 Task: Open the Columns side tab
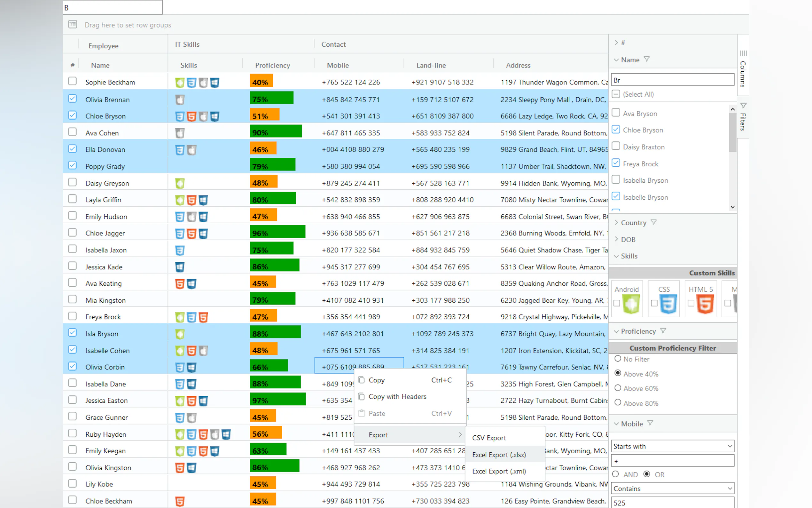(743, 69)
